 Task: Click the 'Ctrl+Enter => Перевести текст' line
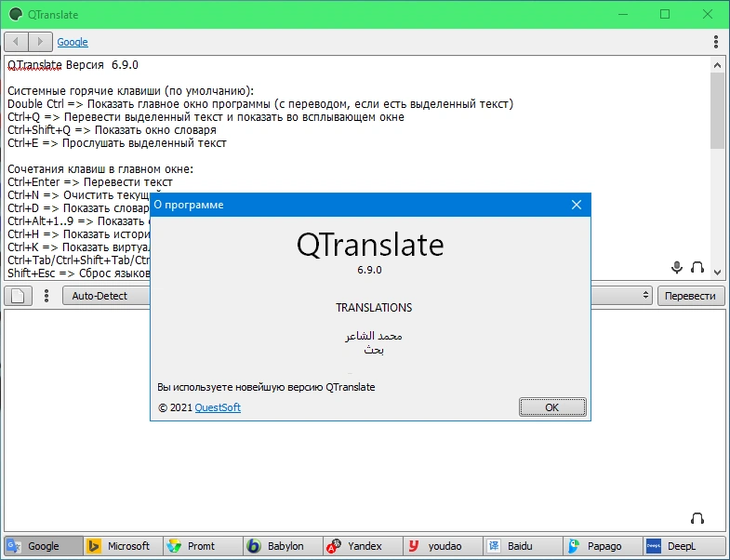90,182
